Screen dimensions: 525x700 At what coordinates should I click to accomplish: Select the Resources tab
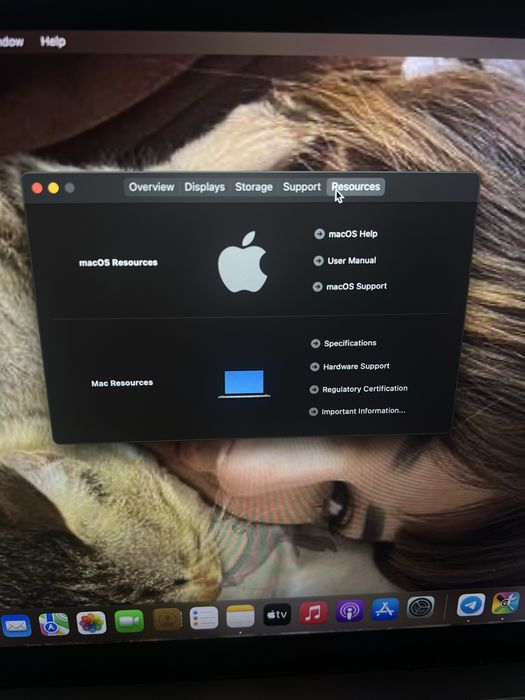tap(356, 187)
